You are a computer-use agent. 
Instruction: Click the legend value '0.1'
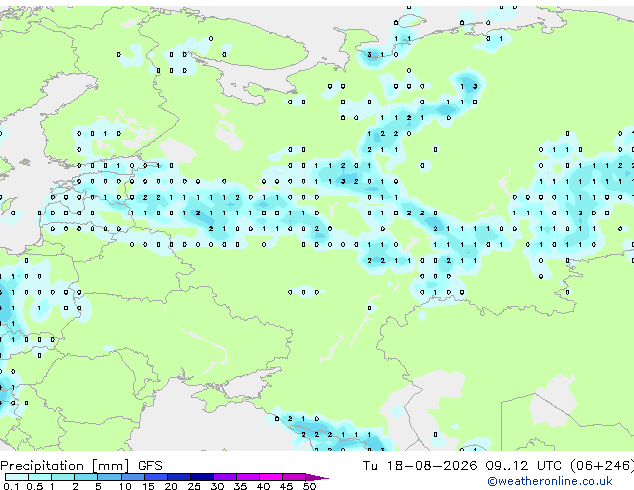[x=12, y=486]
